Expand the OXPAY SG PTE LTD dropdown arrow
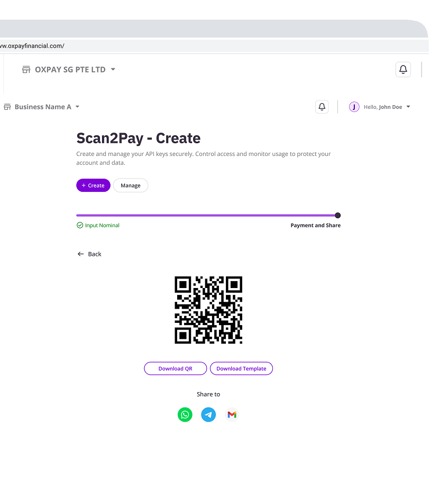448x501 pixels. pyautogui.click(x=113, y=70)
